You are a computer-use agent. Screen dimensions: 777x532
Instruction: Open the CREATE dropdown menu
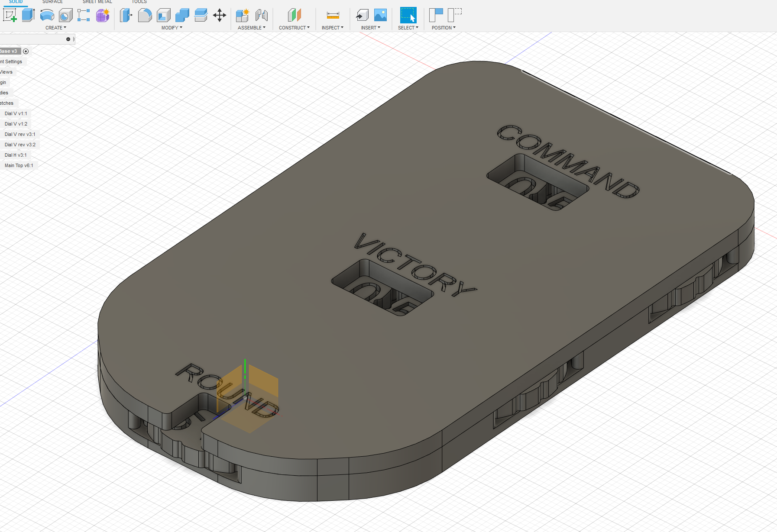point(55,27)
